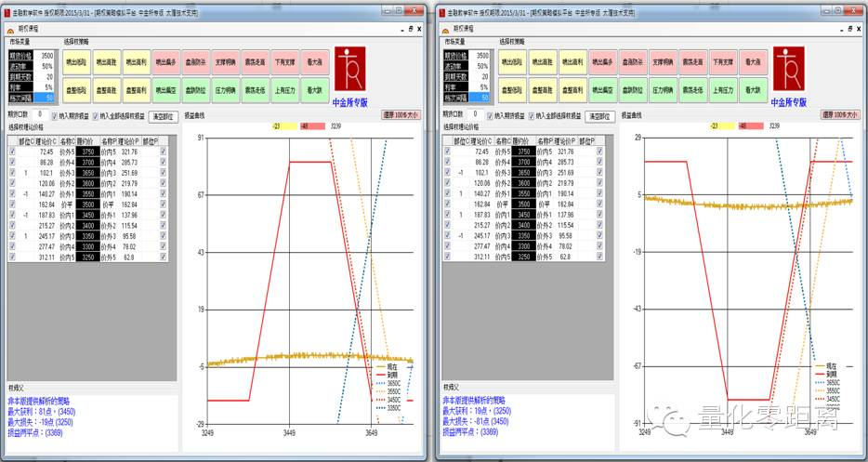Click 清空部位 button in the left window
The height and width of the screenshot is (462, 868).
click(164, 117)
